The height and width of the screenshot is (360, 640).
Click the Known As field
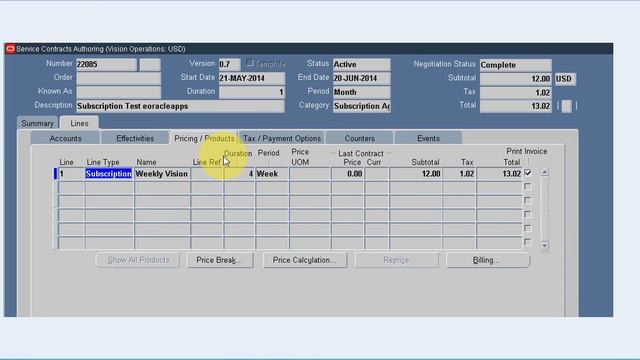118,92
